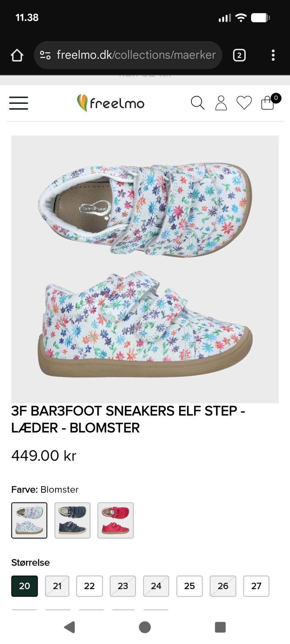This screenshot has height=644, width=290.
Task: Open the browser tab switcher
Action: tap(239, 55)
